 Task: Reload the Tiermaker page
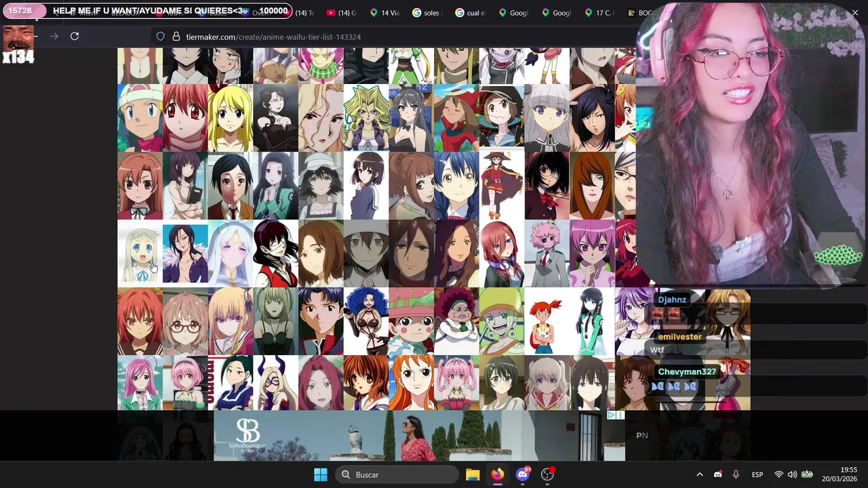75,37
